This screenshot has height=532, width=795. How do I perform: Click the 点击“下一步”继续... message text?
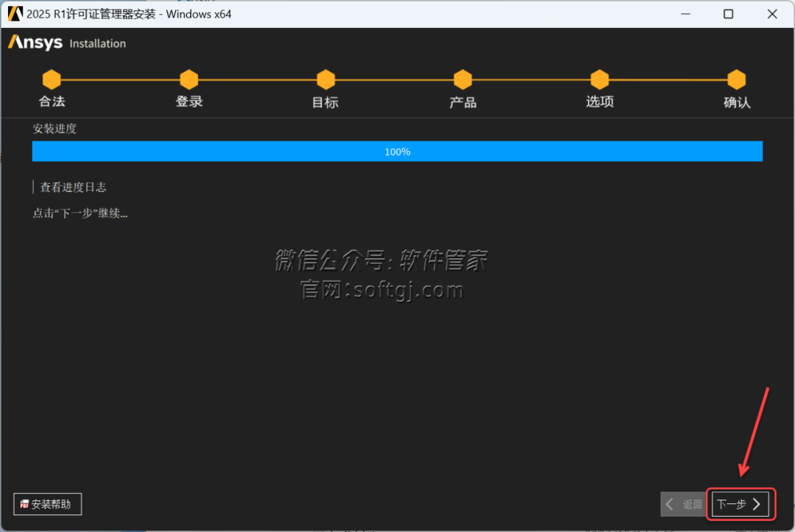coord(80,213)
